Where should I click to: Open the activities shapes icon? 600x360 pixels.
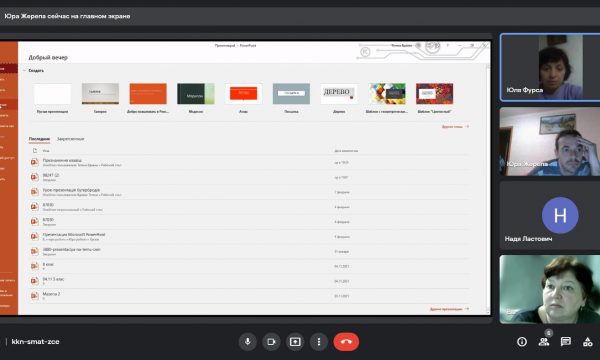coord(587,342)
